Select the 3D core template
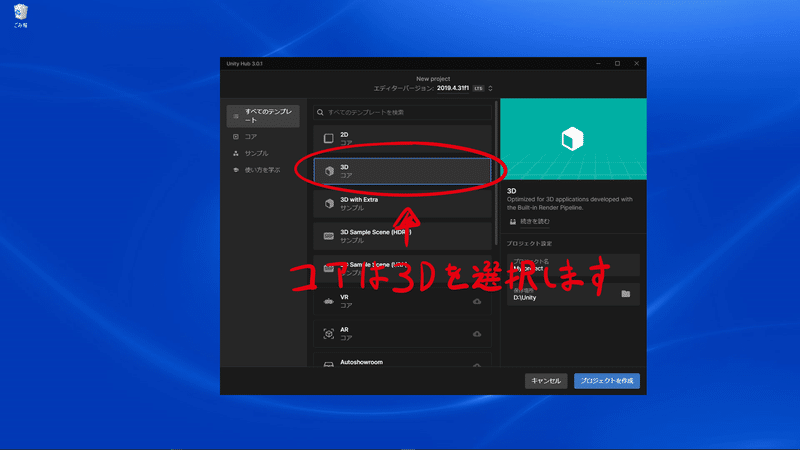This screenshot has width=800, height=450. [x=402, y=171]
